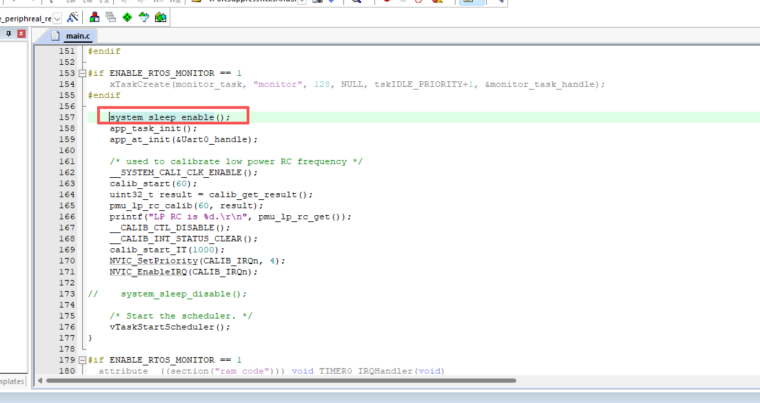760x403 pixels.
Task: Click the Manage Project Items icon
Action: tap(94, 18)
